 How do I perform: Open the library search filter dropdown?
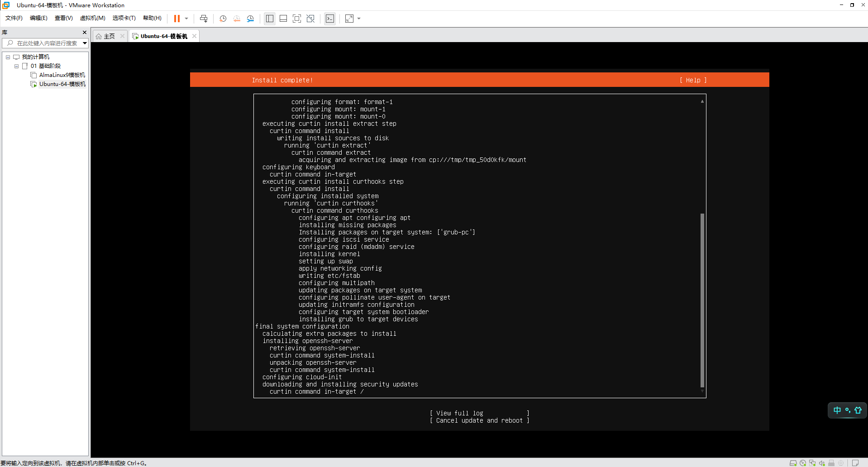(x=85, y=43)
